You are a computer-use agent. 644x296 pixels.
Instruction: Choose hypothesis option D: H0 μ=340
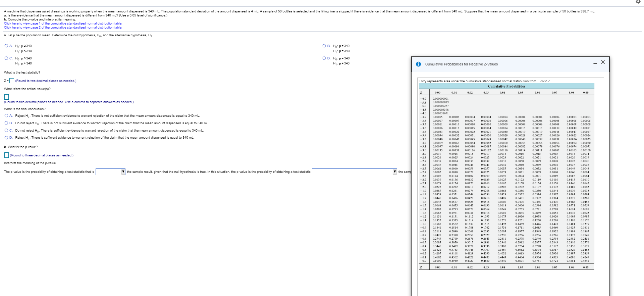pyautogui.click(x=324, y=58)
